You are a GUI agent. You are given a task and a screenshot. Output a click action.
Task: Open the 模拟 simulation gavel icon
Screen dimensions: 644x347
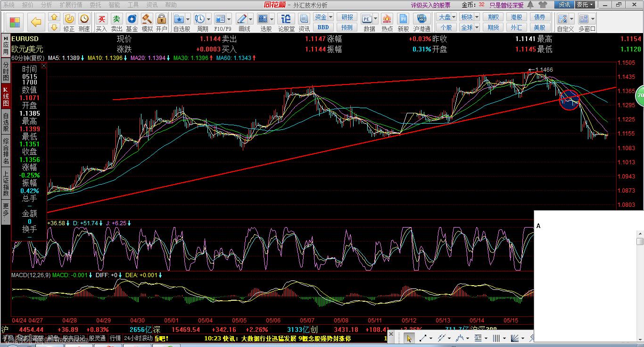147,19
